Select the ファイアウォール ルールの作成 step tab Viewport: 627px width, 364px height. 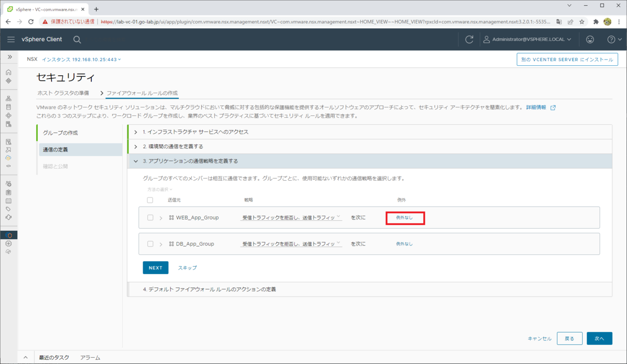pyautogui.click(x=142, y=93)
